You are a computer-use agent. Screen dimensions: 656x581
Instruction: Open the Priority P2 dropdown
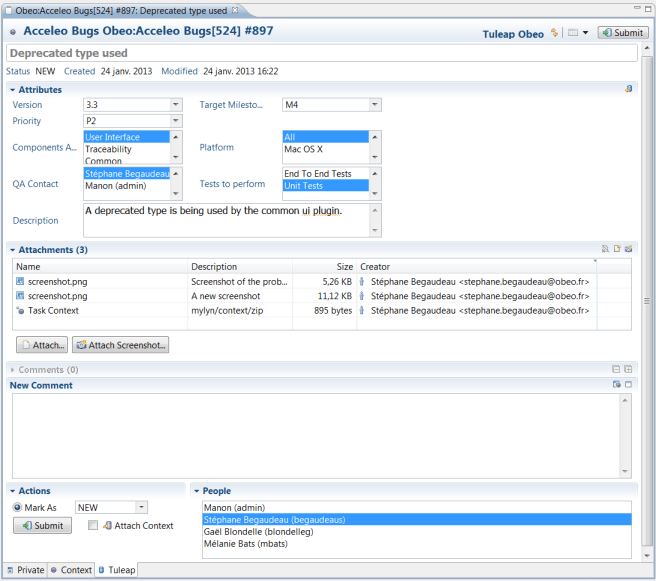coord(176,121)
